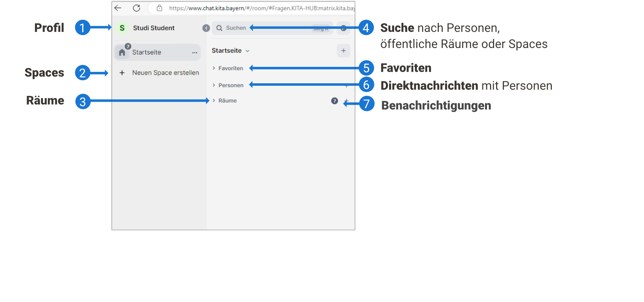Open the Startseite space entry
Image resolution: width=644 pixels, height=302 pixels.
pyautogui.click(x=157, y=52)
